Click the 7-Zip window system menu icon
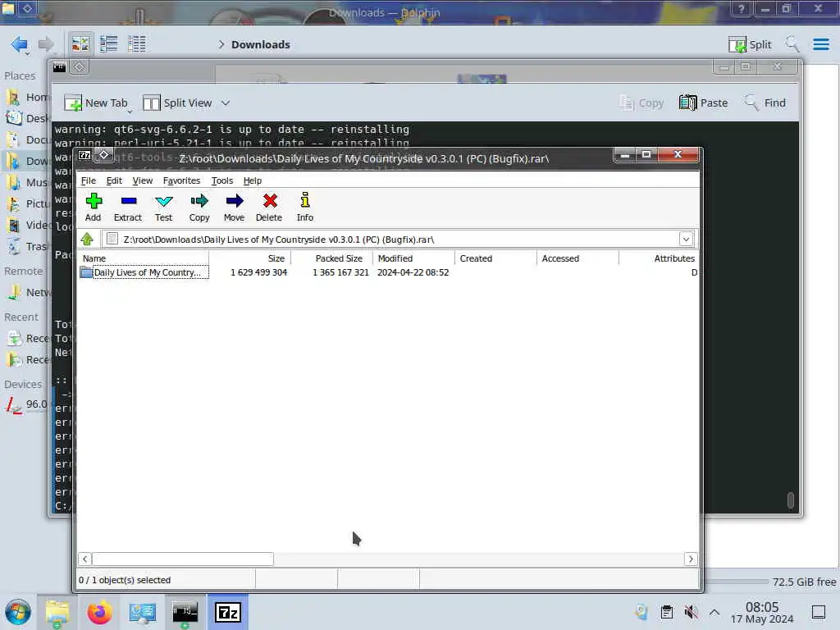840x630 pixels. coord(84,155)
